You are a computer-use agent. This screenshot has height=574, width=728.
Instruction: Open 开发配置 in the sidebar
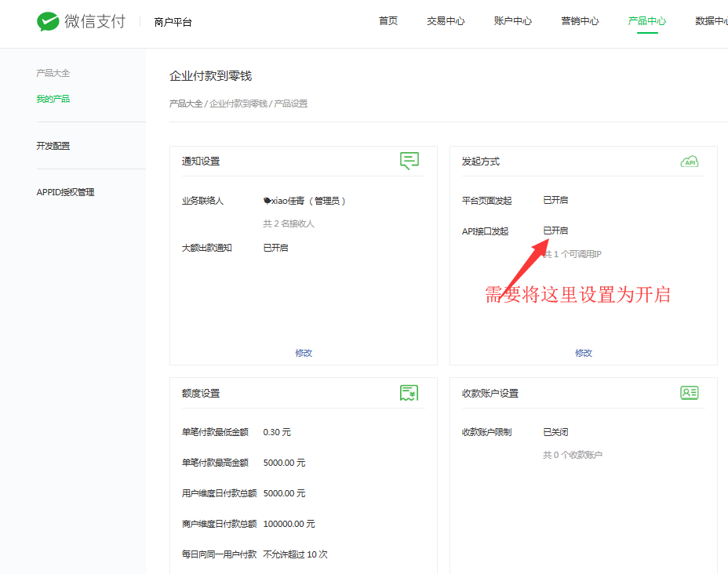point(53,146)
